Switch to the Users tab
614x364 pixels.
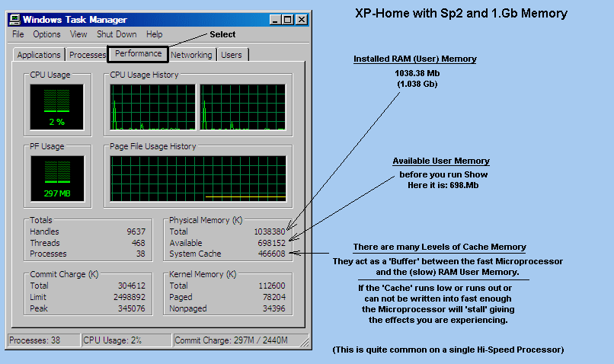click(x=232, y=55)
